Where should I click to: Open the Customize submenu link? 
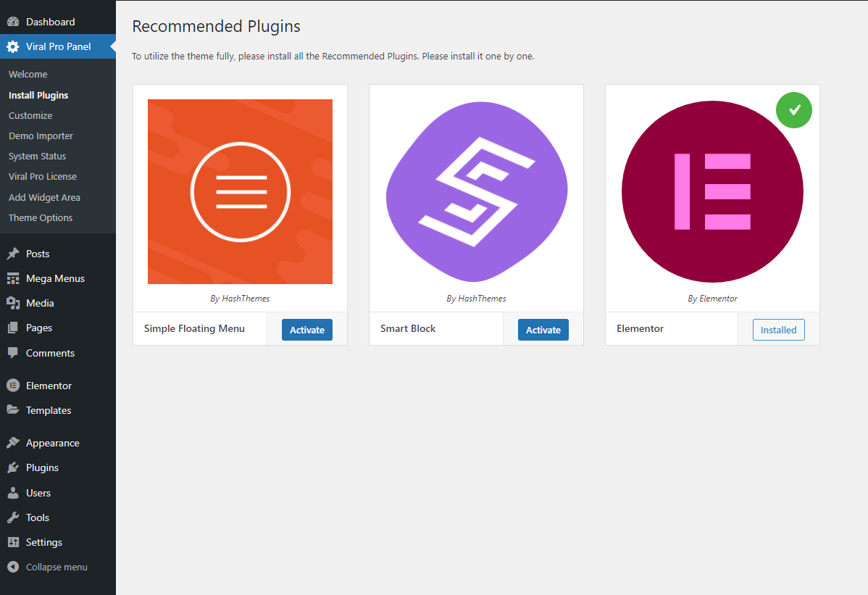[x=30, y=116]
